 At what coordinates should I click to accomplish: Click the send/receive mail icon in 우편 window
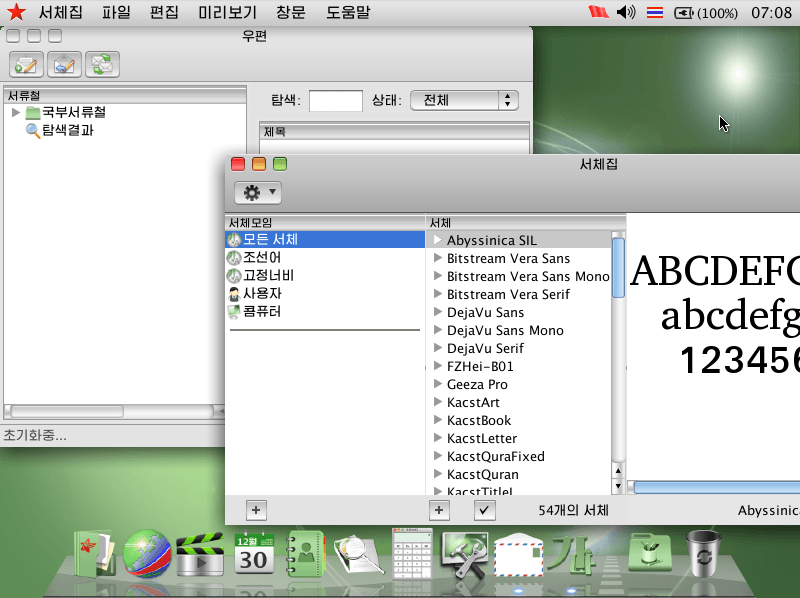point(103,64)
